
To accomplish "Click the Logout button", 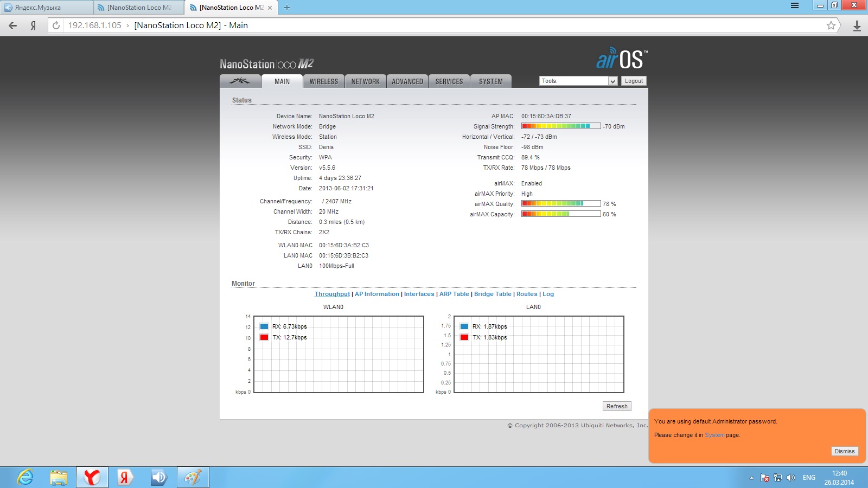I will (634, 81).
